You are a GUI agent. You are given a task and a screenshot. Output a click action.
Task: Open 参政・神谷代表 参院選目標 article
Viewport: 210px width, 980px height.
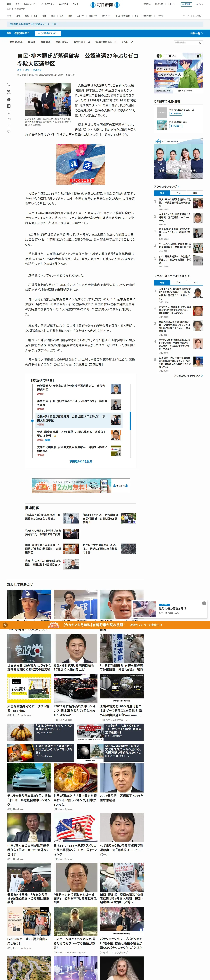(x=75, y=653)
